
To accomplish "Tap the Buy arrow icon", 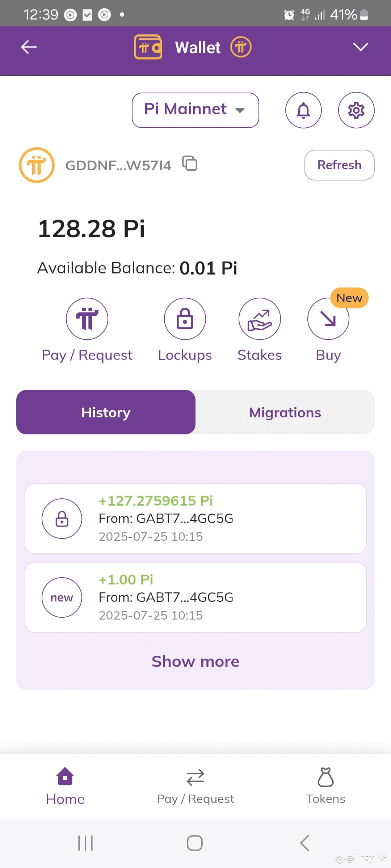I will pos(328,319).
